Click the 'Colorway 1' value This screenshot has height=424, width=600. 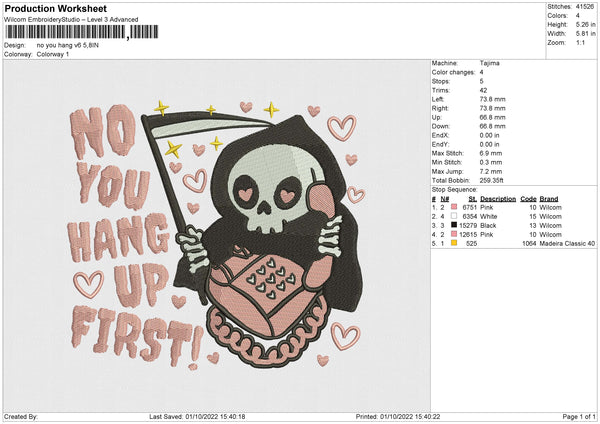click(53, 54)
